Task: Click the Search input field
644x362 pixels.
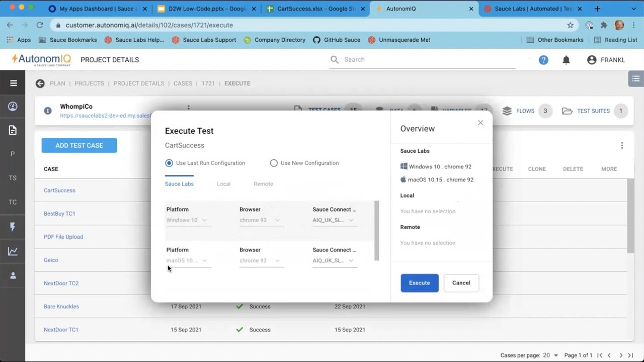Action: tap(428, 59)
